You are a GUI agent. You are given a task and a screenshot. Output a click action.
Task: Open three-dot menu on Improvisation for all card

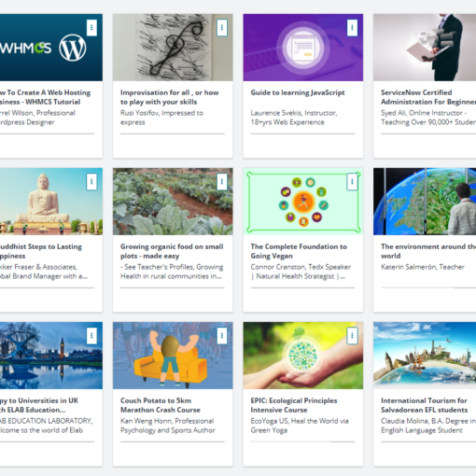point(222,28)
